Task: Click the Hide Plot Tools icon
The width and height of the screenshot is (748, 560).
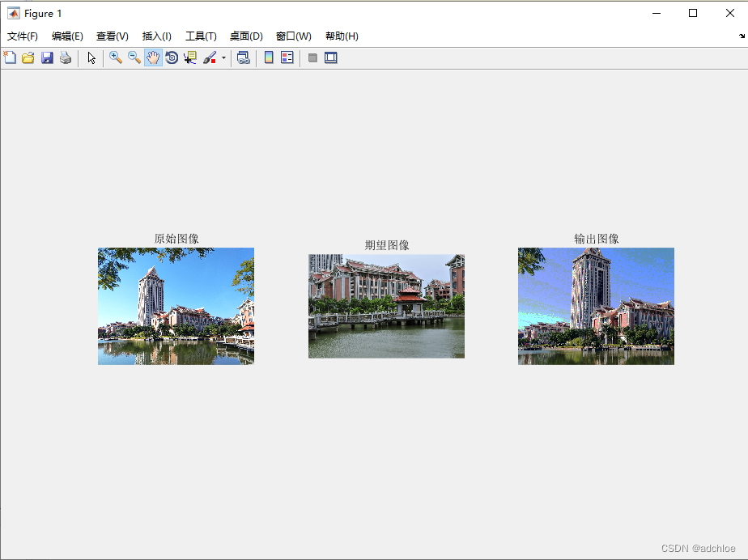Action: tap(312, 57)
